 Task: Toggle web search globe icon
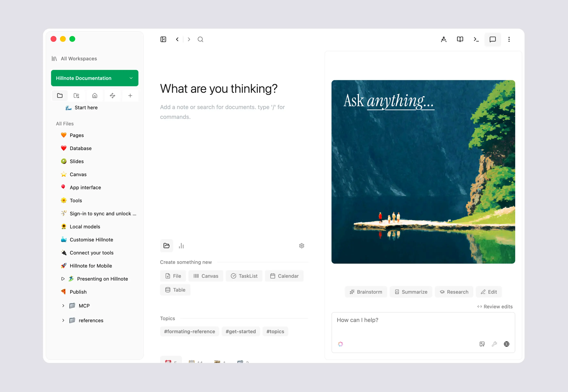(506, 344)
